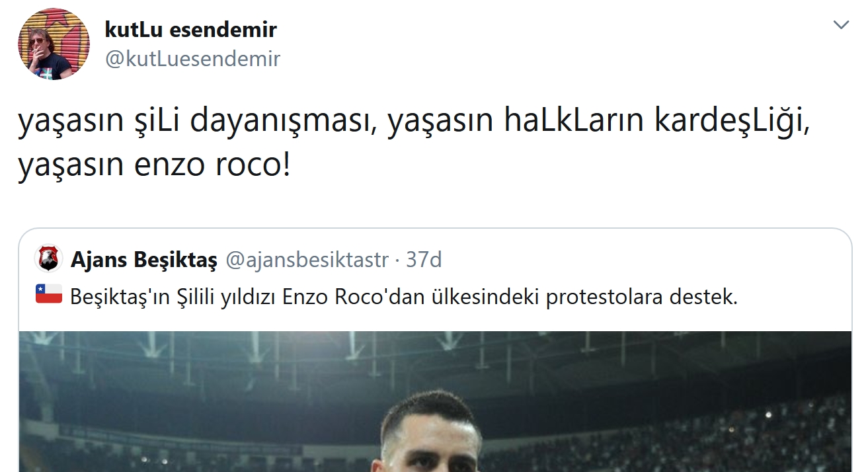This screenshot has width=868, height=472.
Task: Expand the tweet options chevron menu
Action: (x=841, y=25)
